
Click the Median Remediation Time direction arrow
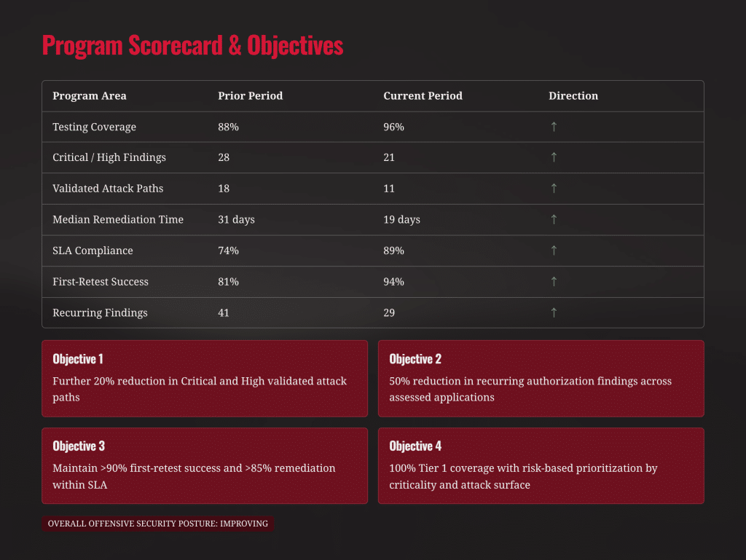click(554, 220)
